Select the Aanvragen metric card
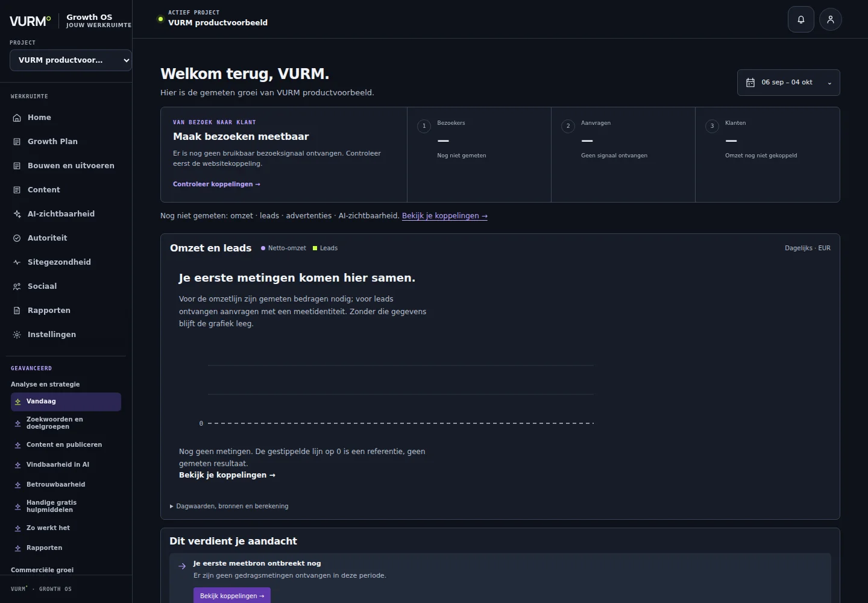Screen dimensions: 868x603 pyautogui.click(x=623, y=154)
